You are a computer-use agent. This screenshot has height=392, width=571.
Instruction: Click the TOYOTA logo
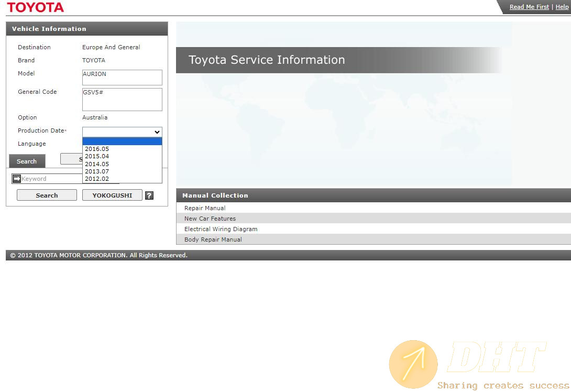pyautogui.click(x=35, y=7)
